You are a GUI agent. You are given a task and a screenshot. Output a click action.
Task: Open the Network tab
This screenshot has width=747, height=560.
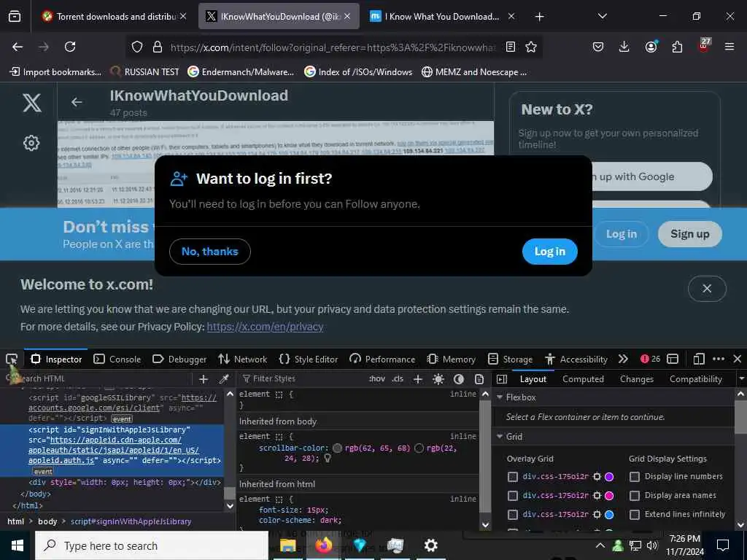pyautogui.click(x=242, y=359)
